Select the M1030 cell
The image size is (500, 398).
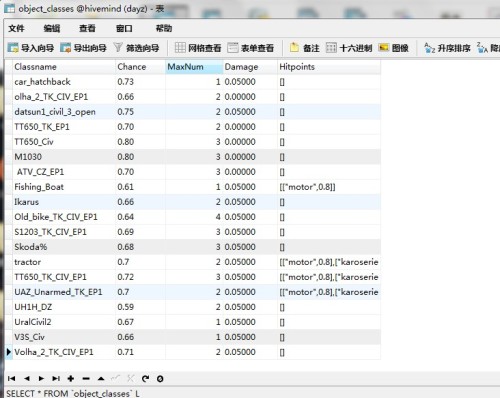pyautogui.click(x=64, y=157)
